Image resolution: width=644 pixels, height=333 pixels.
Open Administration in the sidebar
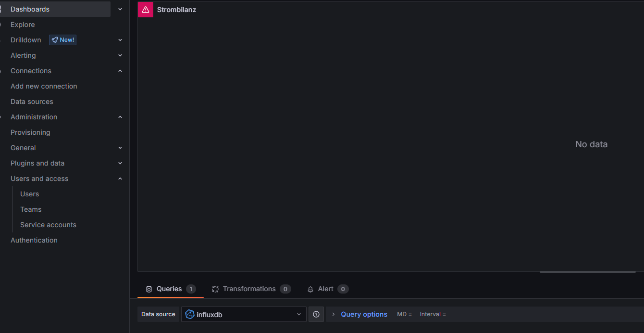[34, 117]
